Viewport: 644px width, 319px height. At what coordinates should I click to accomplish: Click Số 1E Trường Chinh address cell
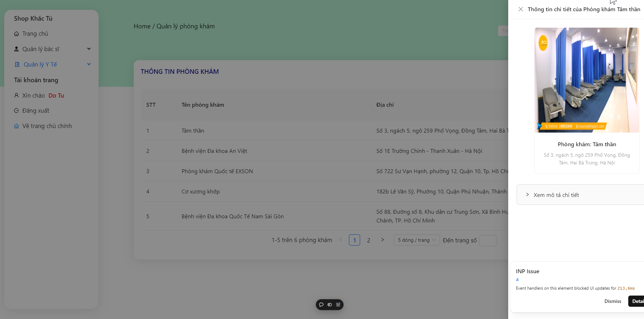point(429,151)
